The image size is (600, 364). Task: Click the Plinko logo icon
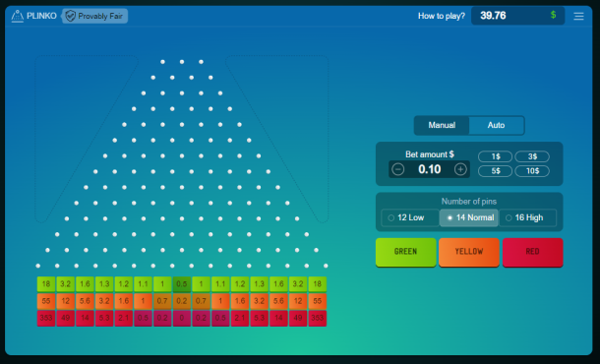click(18, 16)
